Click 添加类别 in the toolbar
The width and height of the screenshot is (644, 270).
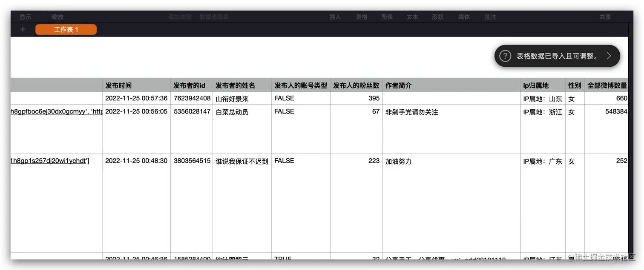(x=180, y=17)
